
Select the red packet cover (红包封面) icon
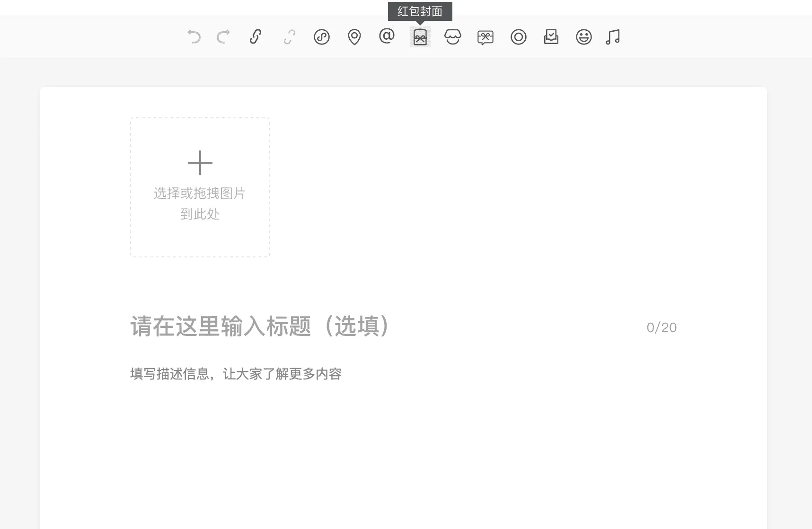pos(420,36)
